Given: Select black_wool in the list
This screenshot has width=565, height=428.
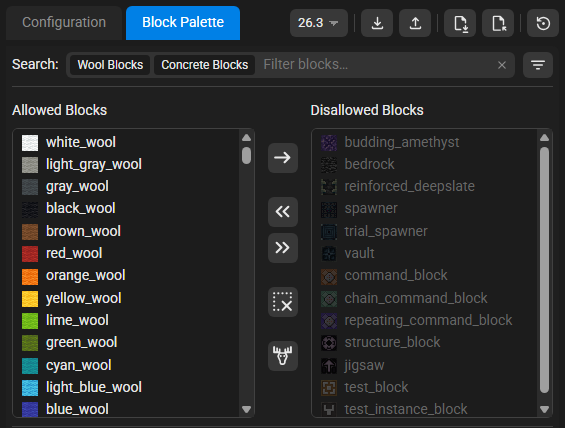Looking at the screenshot, I should 126,209.
